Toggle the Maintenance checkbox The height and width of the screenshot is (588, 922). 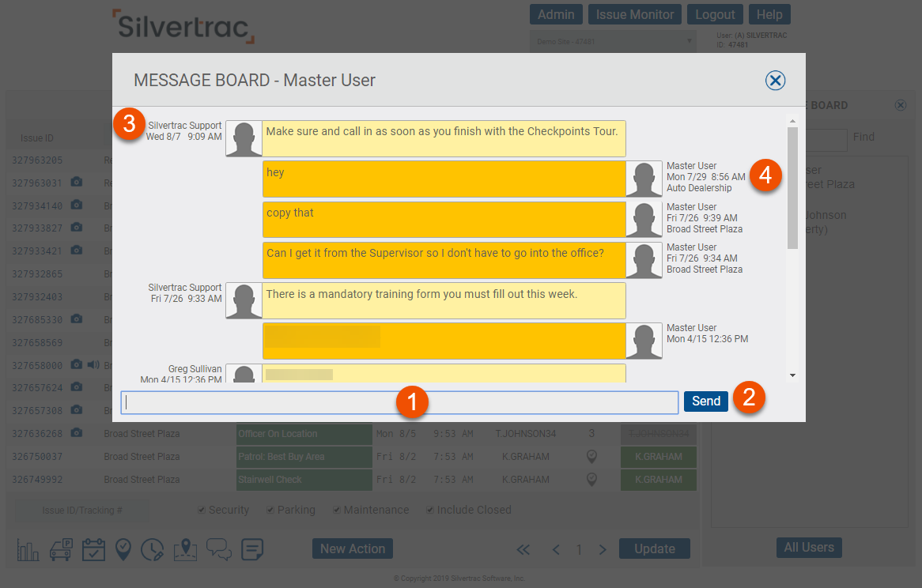pos(337,510)
